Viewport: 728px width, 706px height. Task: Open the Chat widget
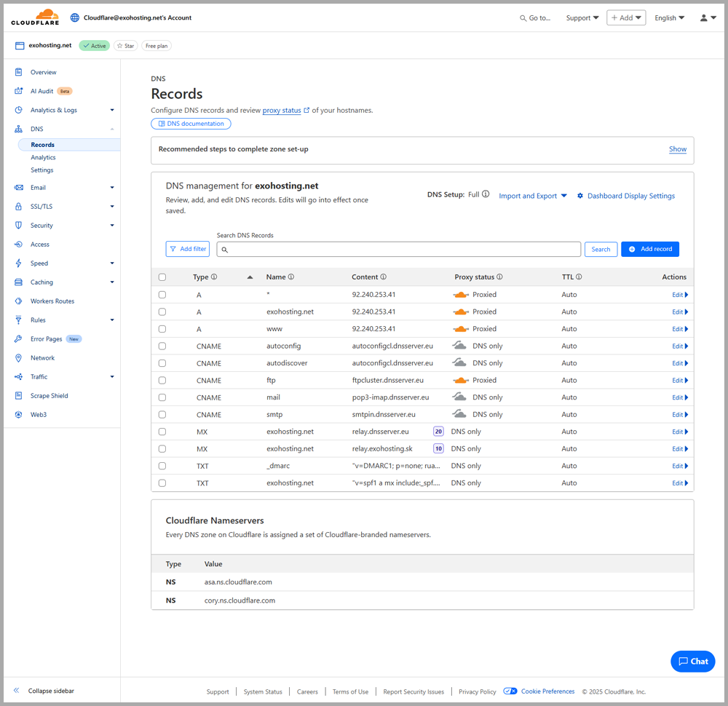coord(692,661)
